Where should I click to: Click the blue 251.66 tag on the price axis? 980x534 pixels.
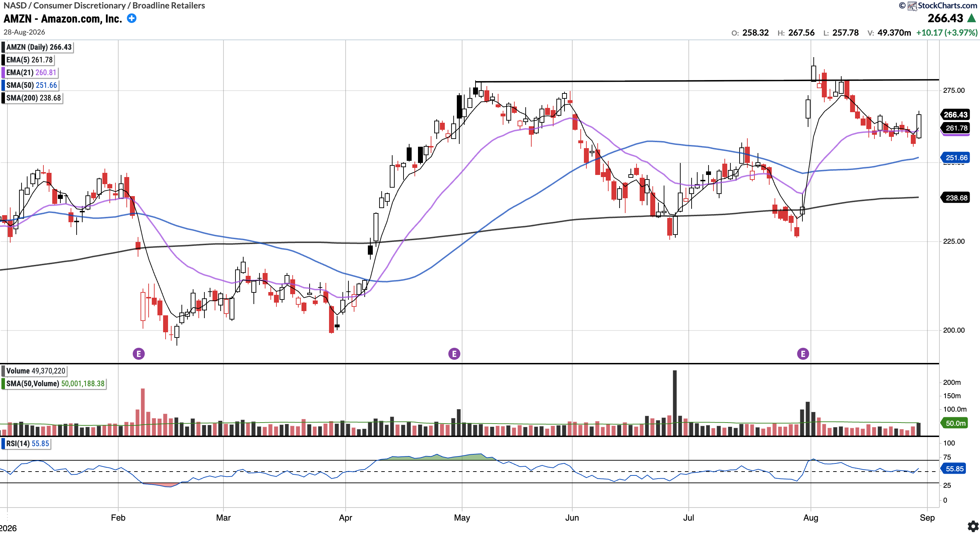point(955,158)
